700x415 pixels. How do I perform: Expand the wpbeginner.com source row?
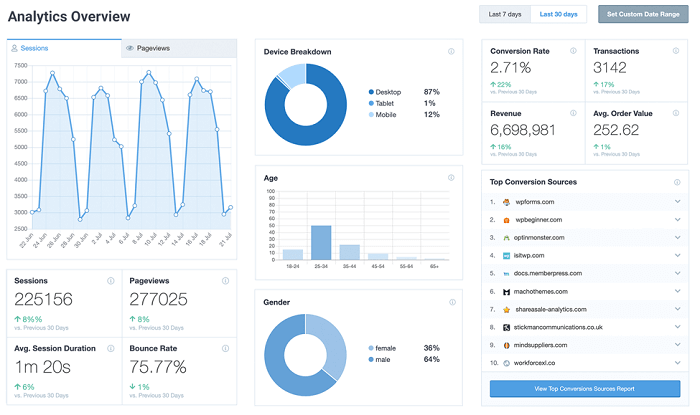[677, 220]
